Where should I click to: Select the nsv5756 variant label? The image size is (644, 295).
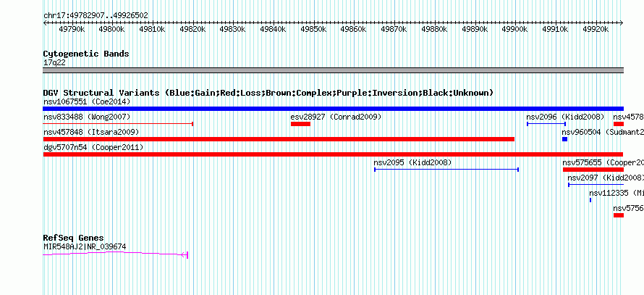[x=628, y=208]
